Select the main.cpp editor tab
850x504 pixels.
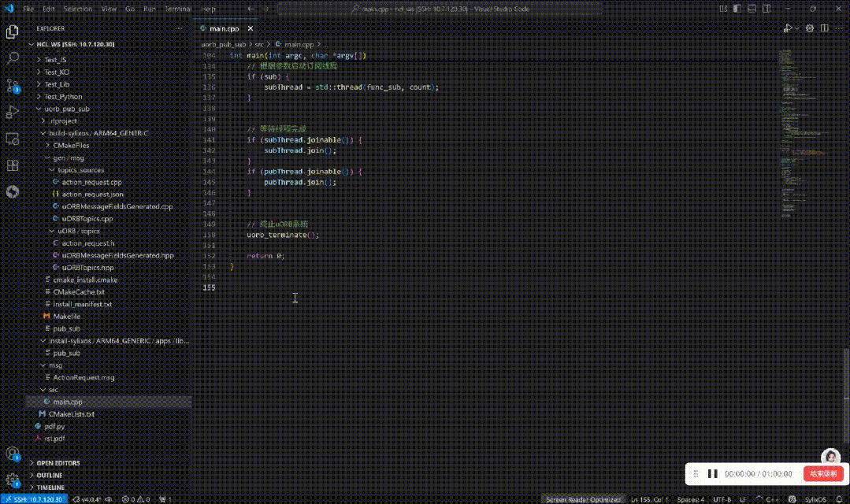pos(223,28)
